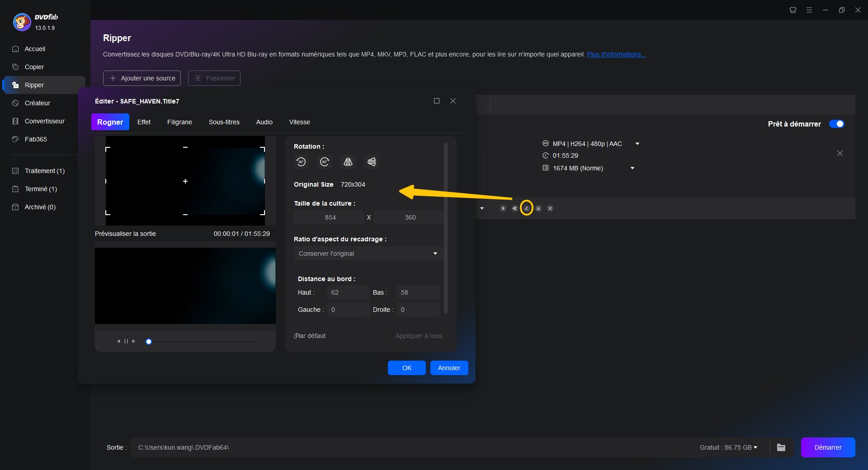Flip the video vertically
The image size is (868, 470).
pos(372,162)
